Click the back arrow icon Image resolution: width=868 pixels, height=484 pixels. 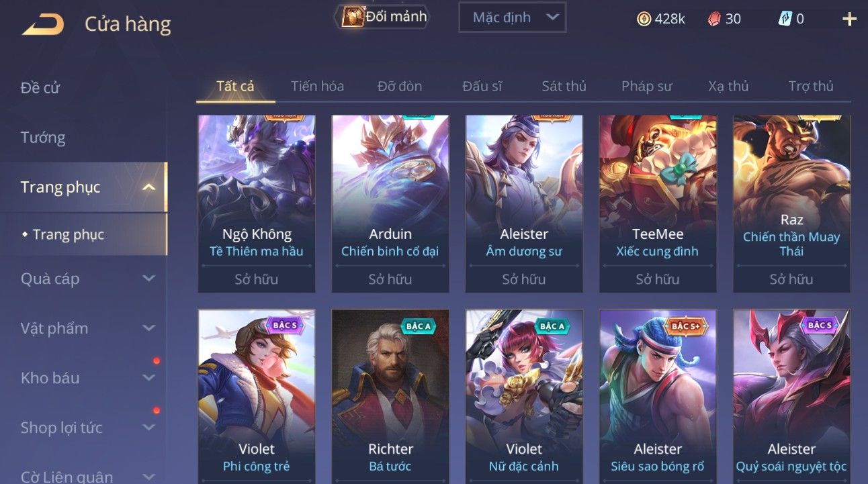[43, 24]
